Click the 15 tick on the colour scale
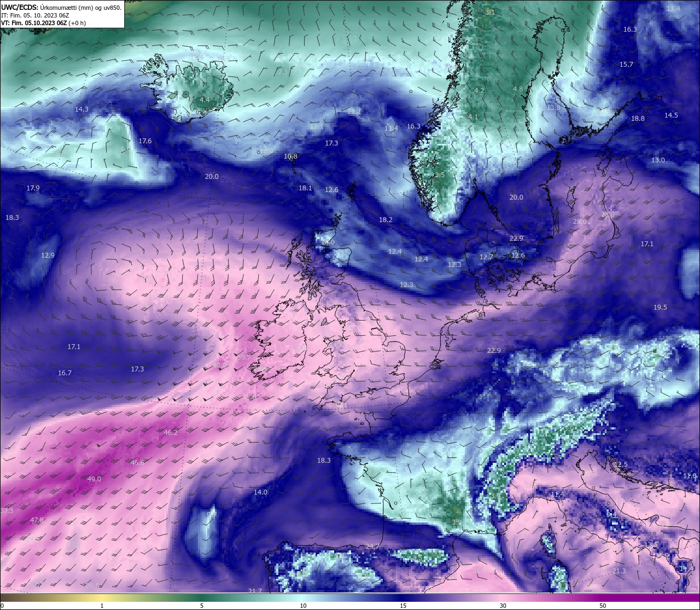This screenshot has height=610, width=700. pyautogui.click(x=403, y=606)
